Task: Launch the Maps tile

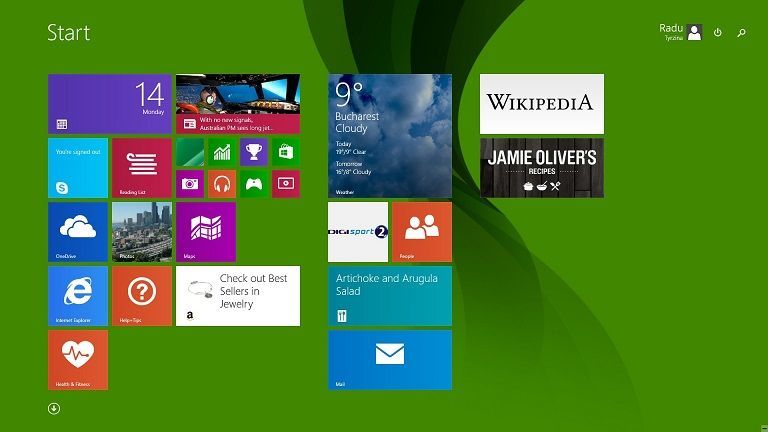Action: coord(206,232)
